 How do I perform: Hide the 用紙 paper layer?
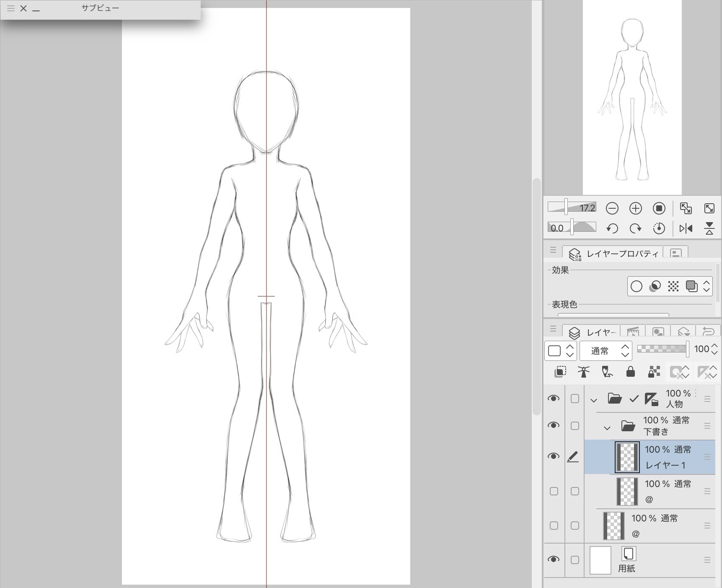coord(553,560)
